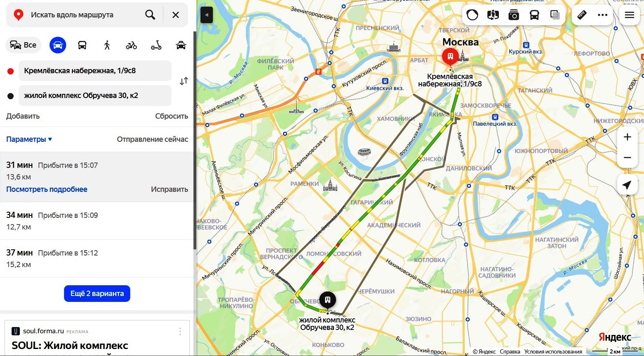This screenshot has width=644, height=356.
Task: Click the left panel scrollbar
Action: coord(195,141)
